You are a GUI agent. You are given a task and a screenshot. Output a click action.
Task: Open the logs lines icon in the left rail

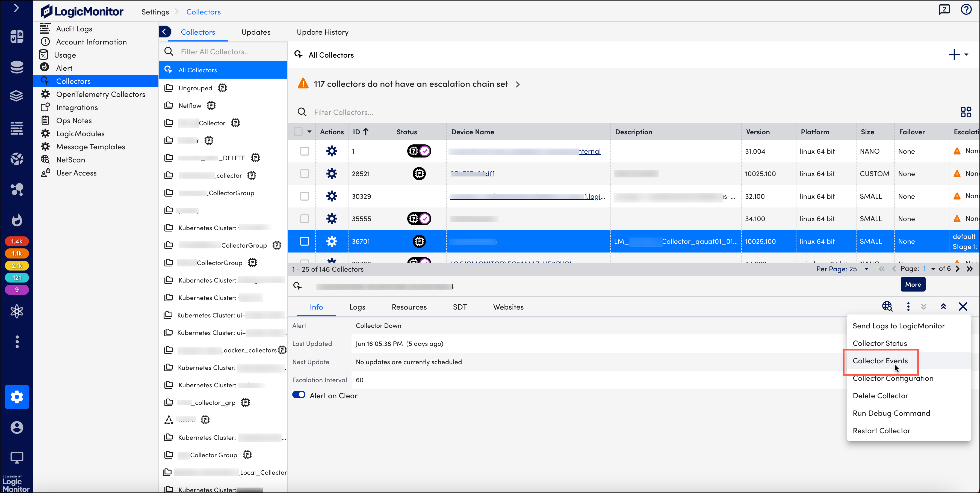[17, 128]
